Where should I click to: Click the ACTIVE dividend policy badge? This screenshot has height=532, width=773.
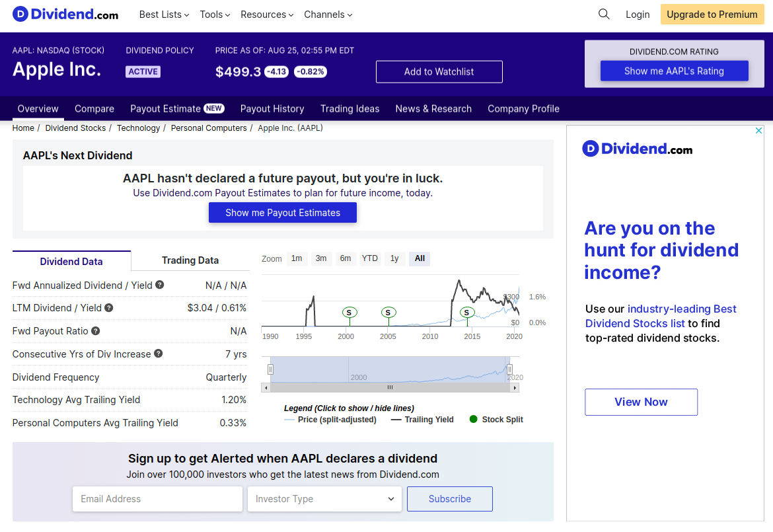pos(143,71)
